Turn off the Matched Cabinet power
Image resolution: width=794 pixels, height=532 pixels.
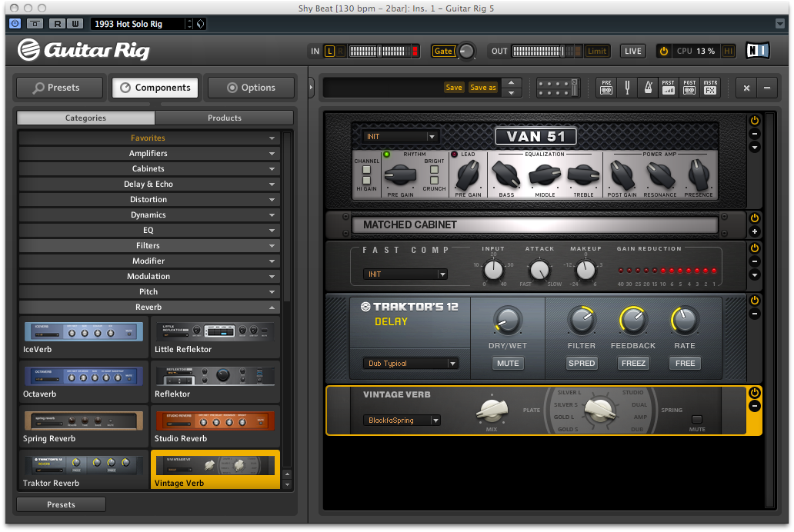coord(755,218)
